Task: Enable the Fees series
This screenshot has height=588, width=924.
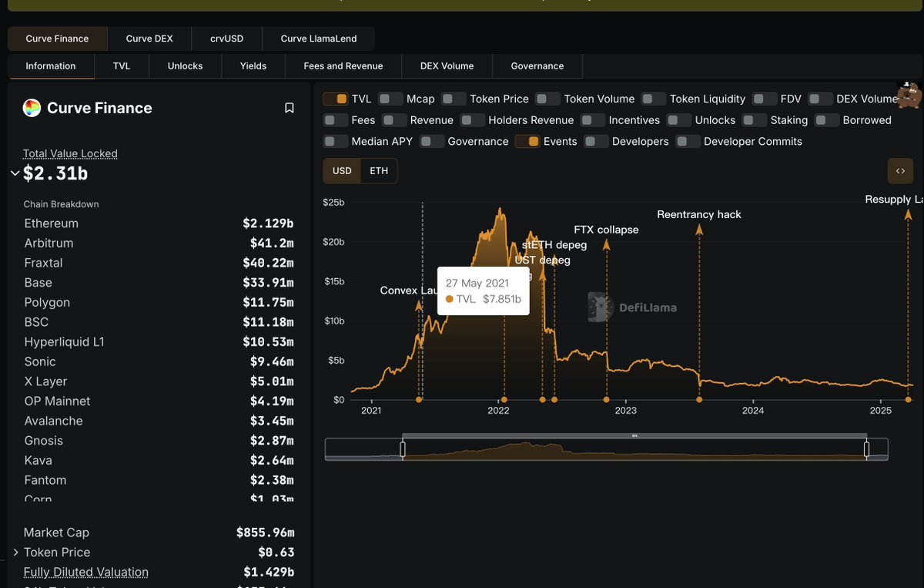Action: tap(336, 120)
